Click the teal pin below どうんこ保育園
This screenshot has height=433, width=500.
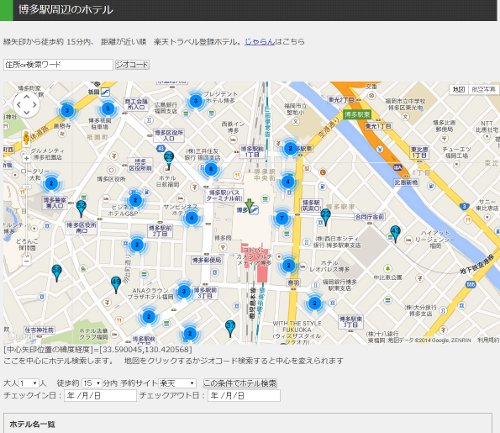[57, 273]
